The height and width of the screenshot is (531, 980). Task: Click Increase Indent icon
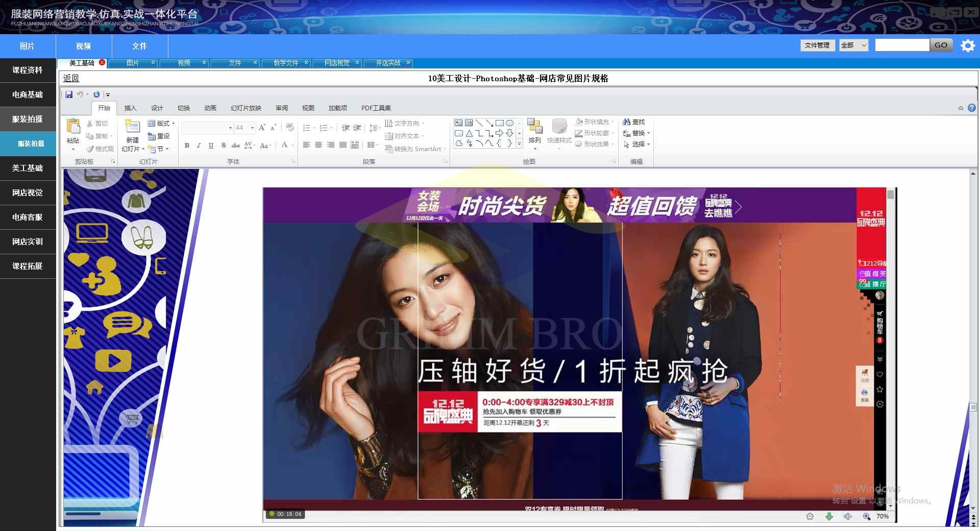(357, 128)
